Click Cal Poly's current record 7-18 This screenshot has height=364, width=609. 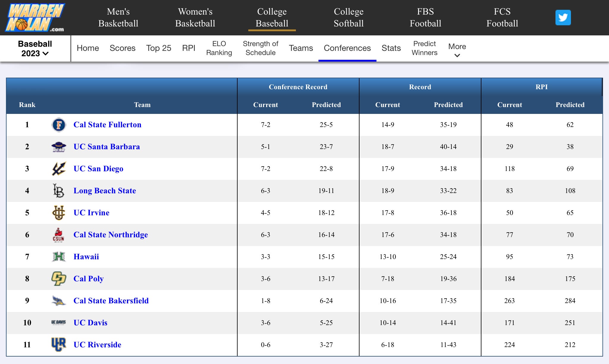coord(387,279)
